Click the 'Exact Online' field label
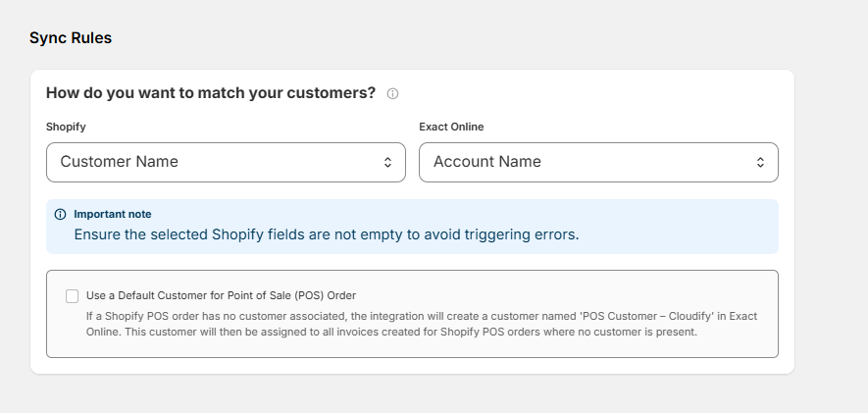The image size is (868, 413). tap(451, 127)
